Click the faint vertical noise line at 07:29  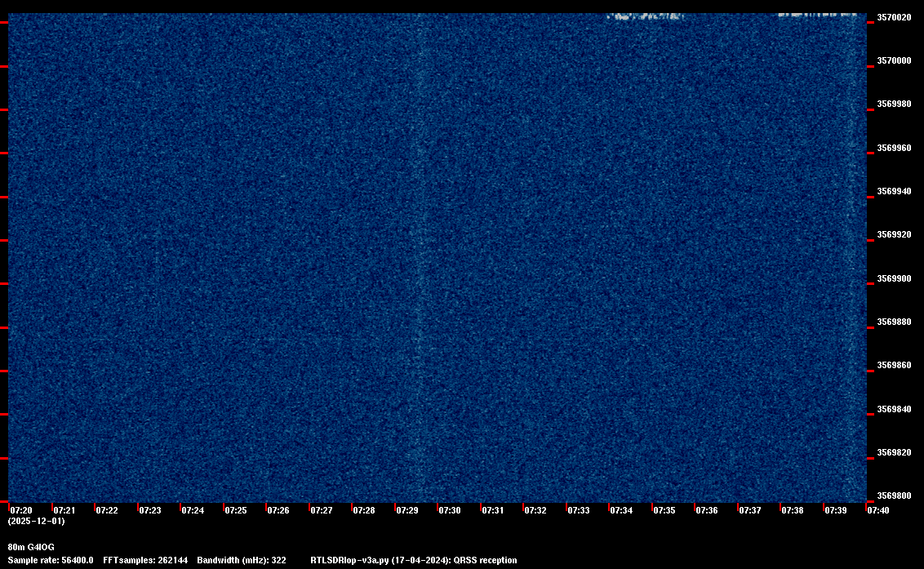[x=421, y=258]
